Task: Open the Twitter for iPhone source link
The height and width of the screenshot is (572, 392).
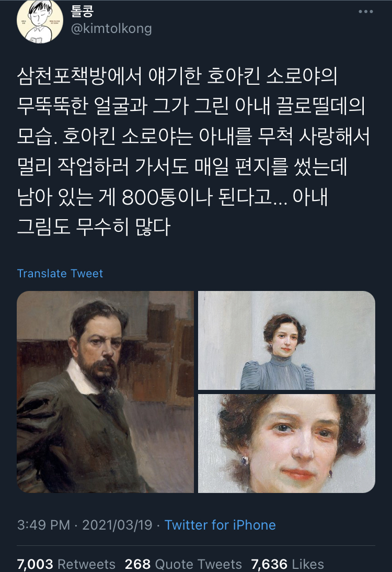Action: (x=220, y=524)
